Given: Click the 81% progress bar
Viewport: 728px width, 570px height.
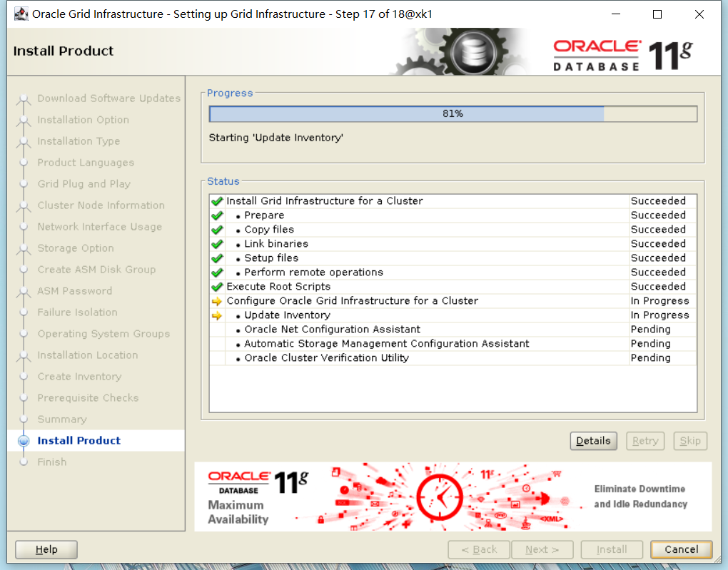Looking at the screenshot, I should [x=453, y=113].
